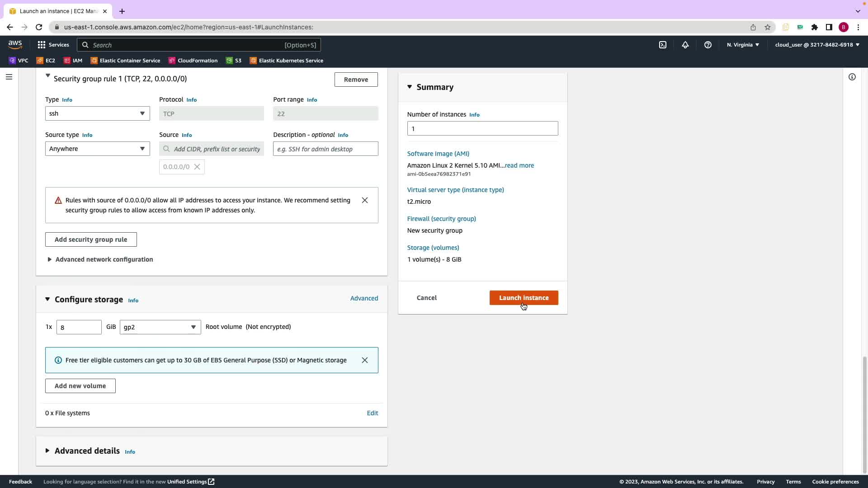Open the left hamburger navigation menu
868x488 pixels.
[9, 77]
